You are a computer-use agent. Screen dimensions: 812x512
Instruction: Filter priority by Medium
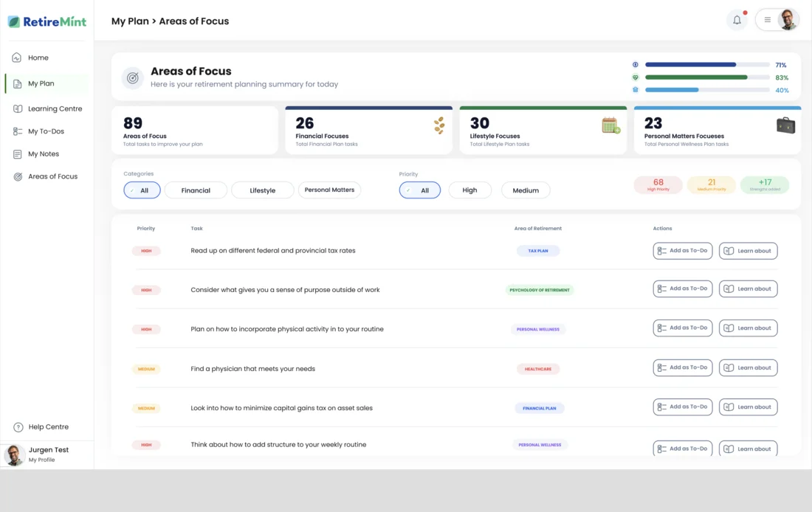coord(526,190)
